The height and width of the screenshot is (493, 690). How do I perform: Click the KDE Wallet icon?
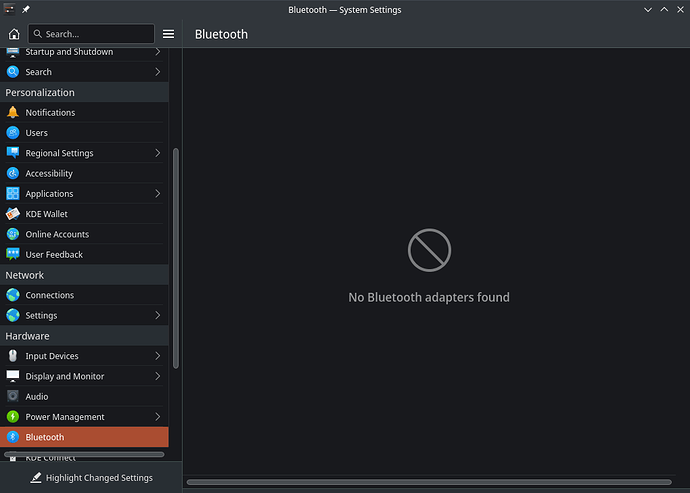click(x=13, y=213)
